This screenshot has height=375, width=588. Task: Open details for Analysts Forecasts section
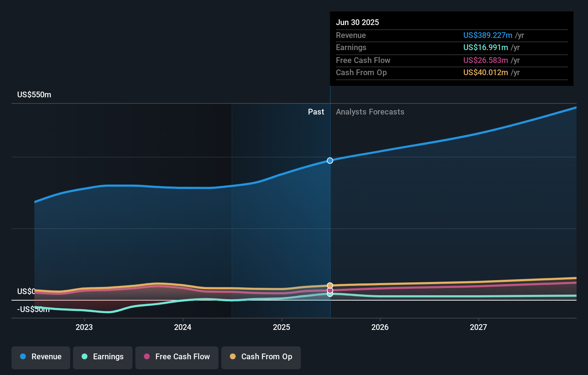370,112
